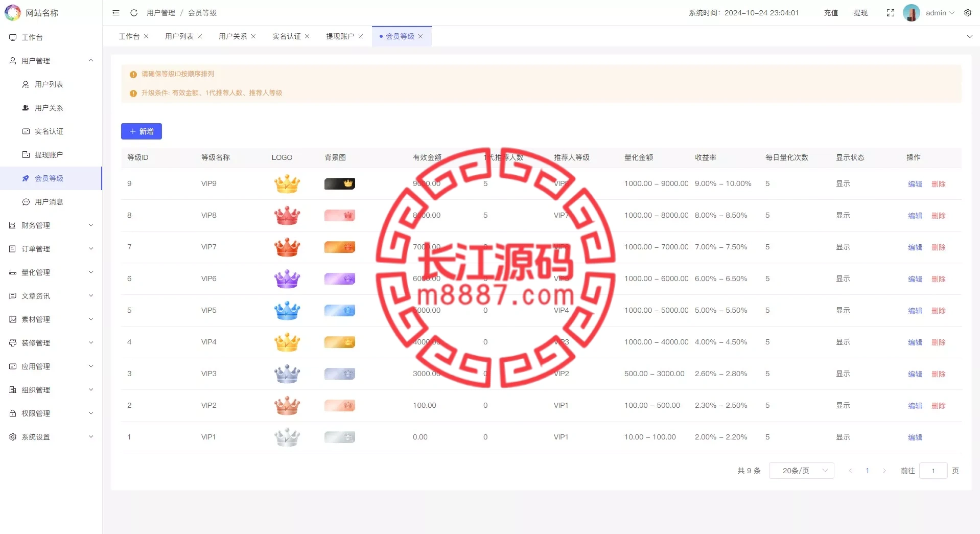
Task: Open the 20条/页 page size dropdown
Action: click(x=801, y=471)
